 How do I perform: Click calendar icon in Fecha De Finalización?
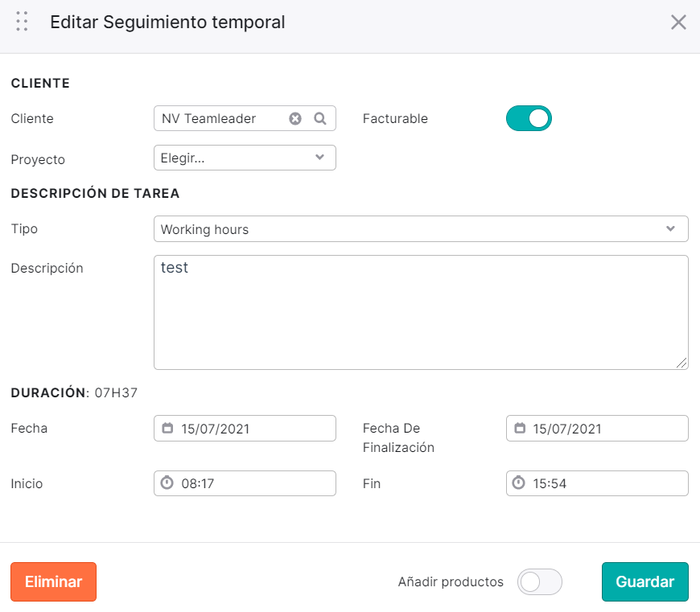pyautogui.click(x=520, y=428)
